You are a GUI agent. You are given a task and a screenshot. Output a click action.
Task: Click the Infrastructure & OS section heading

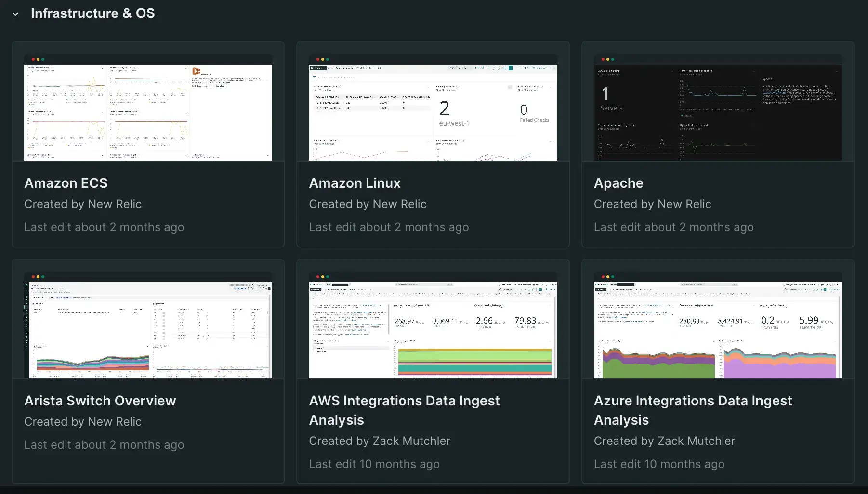click(x=92, y=13)
